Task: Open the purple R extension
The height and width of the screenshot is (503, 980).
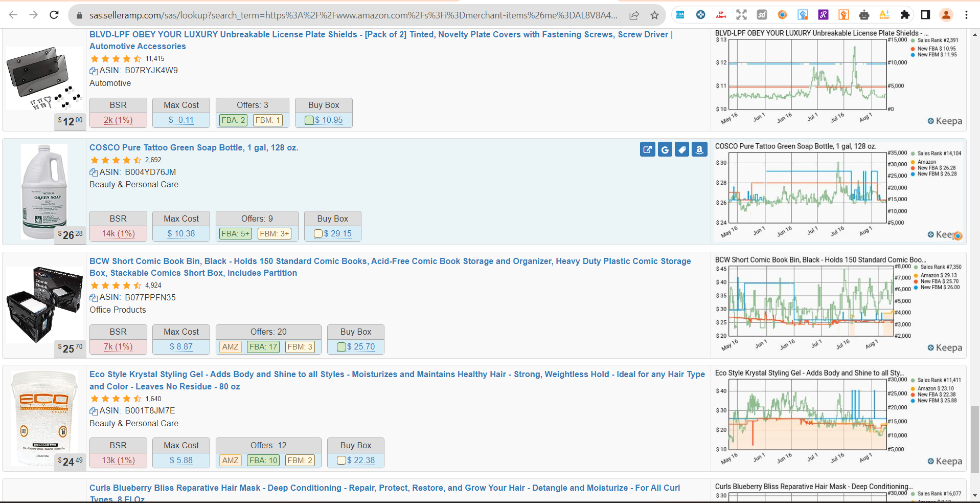Action: 823,15
